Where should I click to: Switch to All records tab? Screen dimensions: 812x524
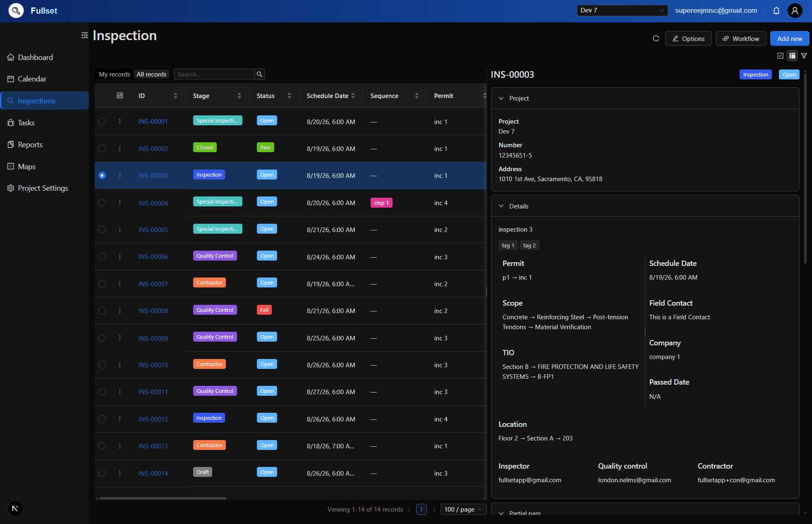click(151, 74)
